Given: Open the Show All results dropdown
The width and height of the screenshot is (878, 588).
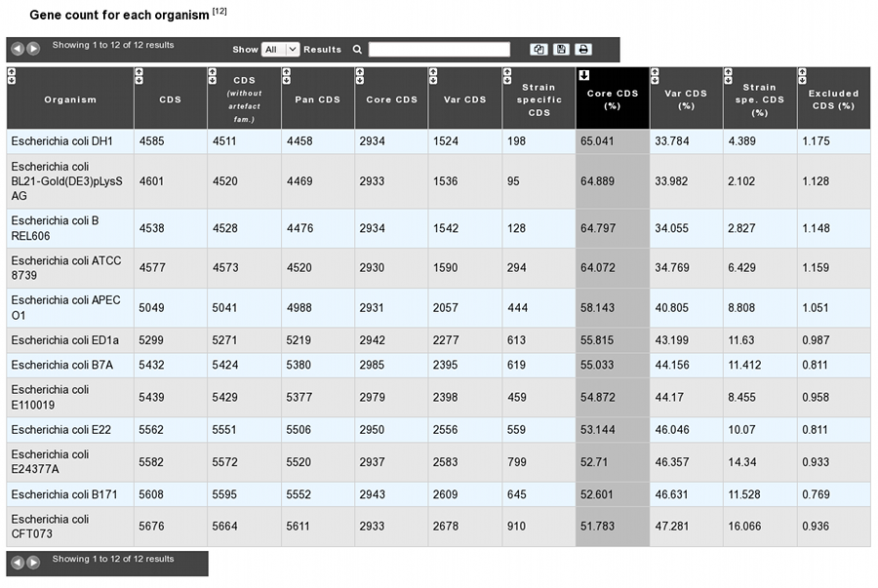Looking at the screenshot, I should pos(281,50).
